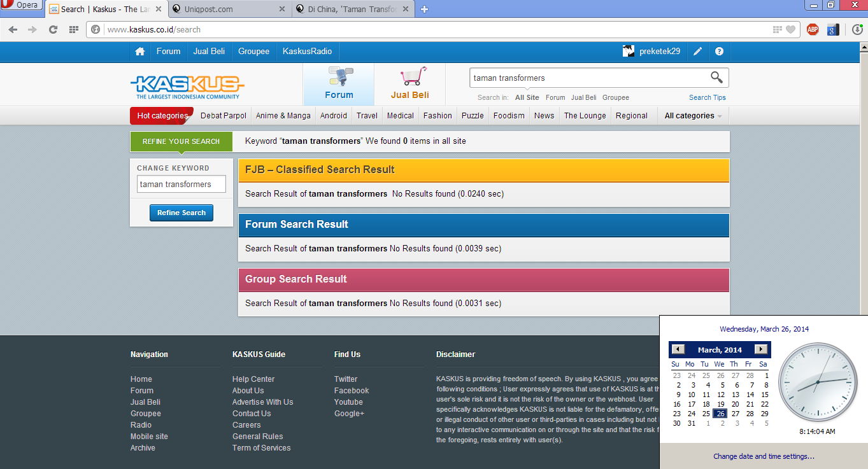Select the Search | Kaskus tab
Viewport: 868px width, 469px height.
click(105, 9)
